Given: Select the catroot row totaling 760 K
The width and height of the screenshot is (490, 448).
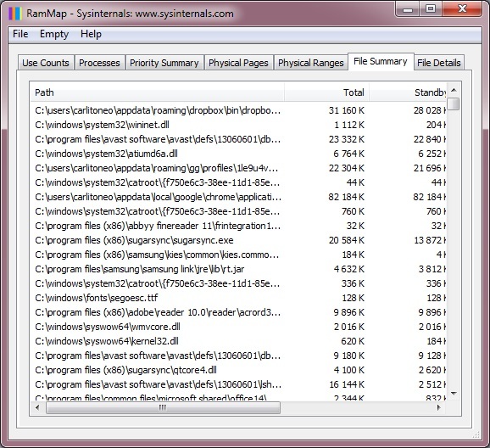Looking at the screenshot, I should [238, 211].
